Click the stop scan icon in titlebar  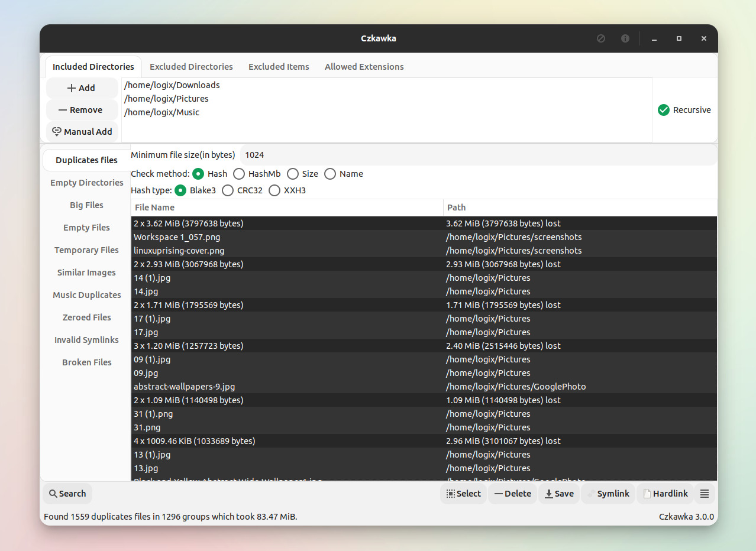[600, 38]
